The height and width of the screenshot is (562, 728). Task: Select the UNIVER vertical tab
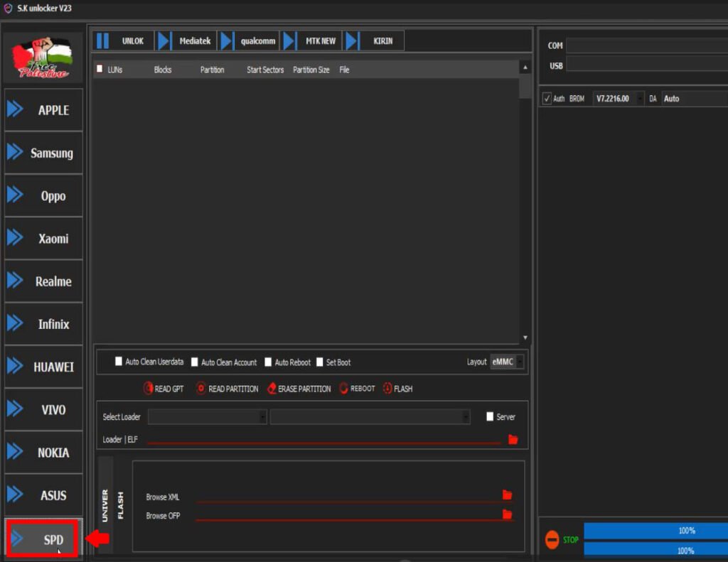click(105, 505)
